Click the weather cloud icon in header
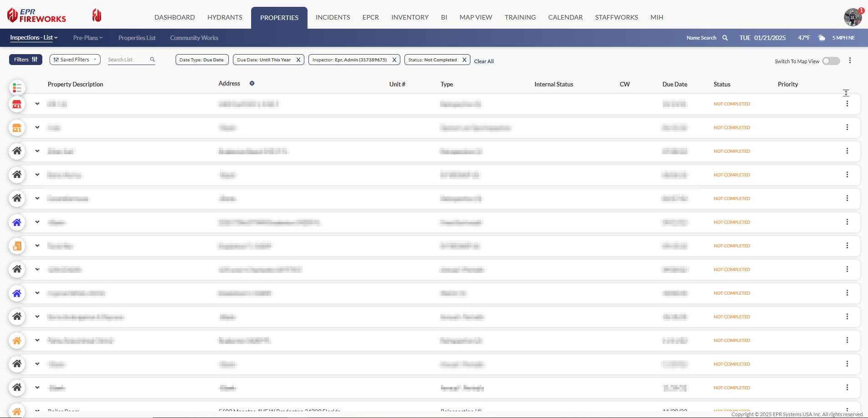The width and height of the screenshot is (868, 418). click(x=822, y=38)
